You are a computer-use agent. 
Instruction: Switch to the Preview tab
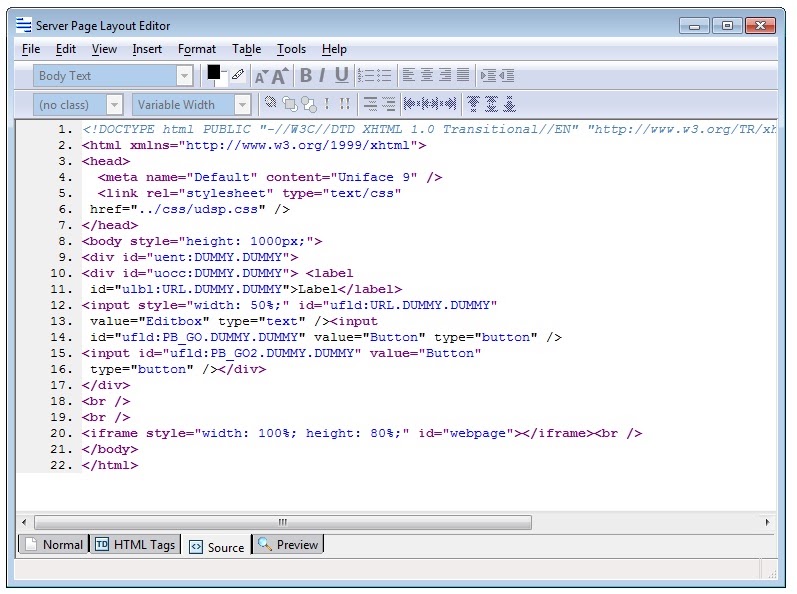click(288, 544)
